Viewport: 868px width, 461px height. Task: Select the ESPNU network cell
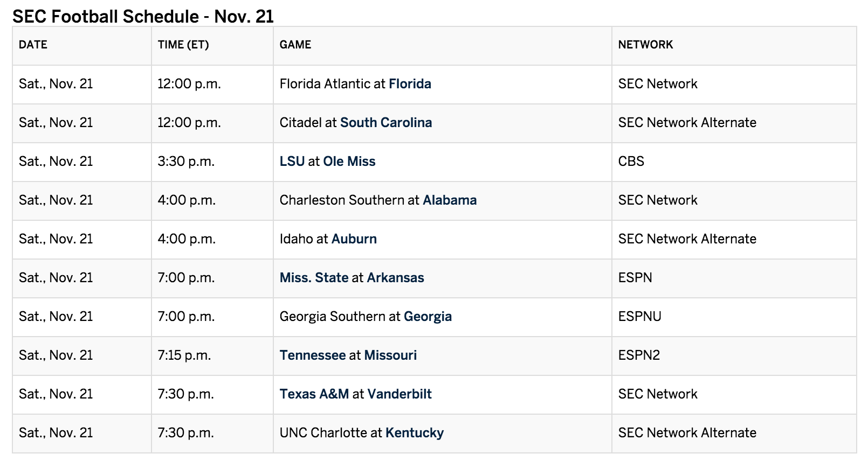(x=734, y=317)
